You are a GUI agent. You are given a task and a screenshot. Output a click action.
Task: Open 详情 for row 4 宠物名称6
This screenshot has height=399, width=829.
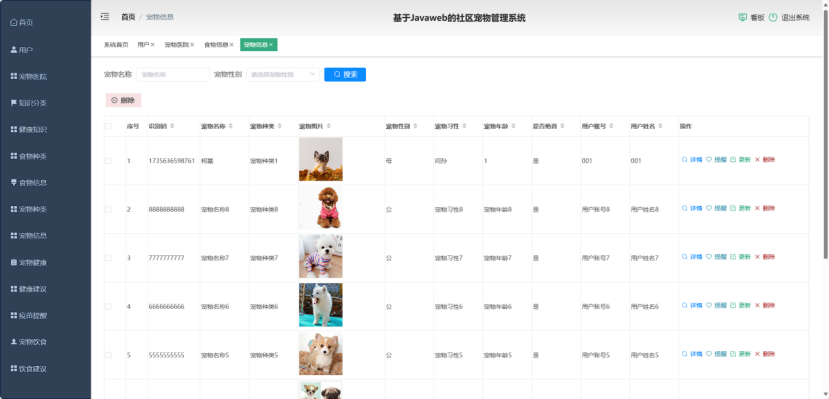point(692,305)
